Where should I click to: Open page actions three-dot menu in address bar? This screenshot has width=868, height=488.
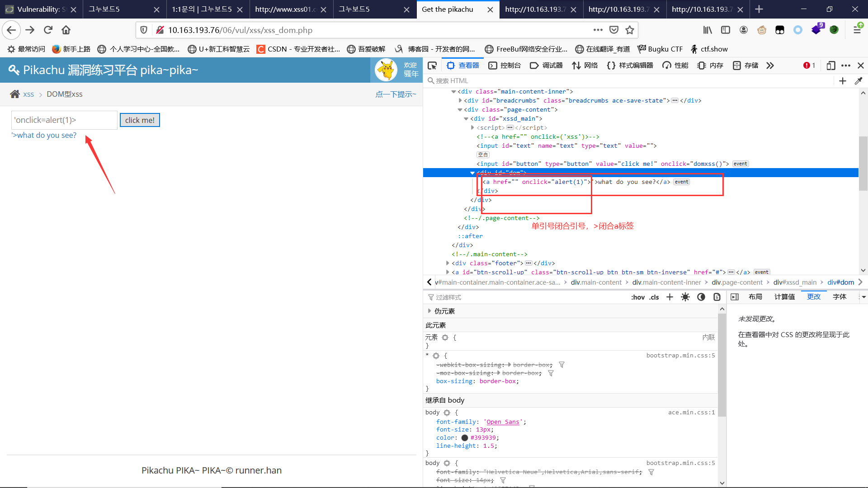pyautogui.click(x=598, y=30)
